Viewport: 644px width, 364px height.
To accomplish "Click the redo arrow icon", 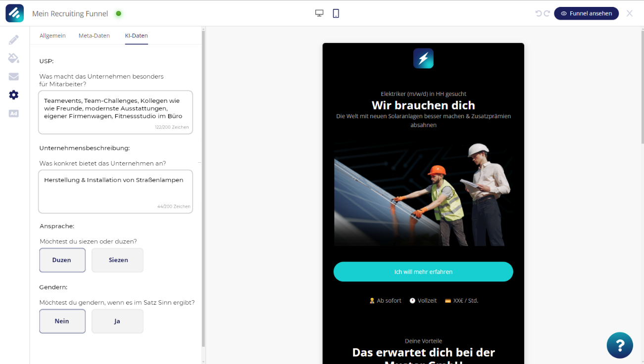I will point(547,14).
